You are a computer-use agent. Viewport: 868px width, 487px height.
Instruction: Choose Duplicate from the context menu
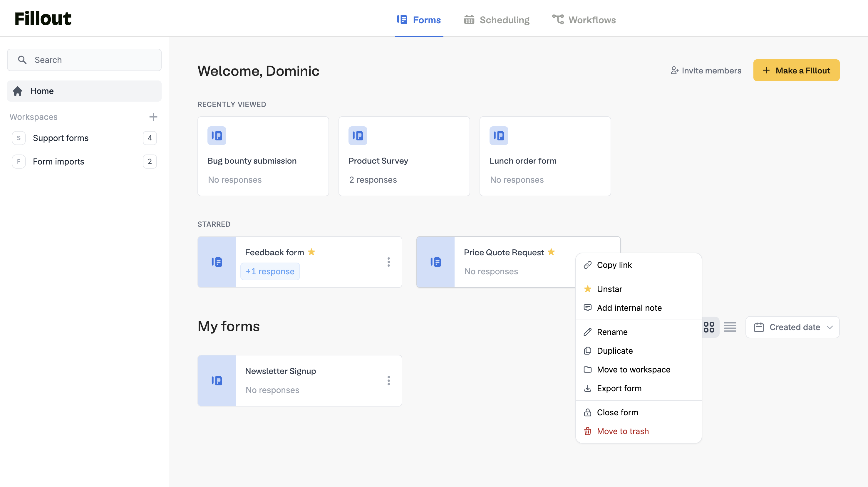click(615, 351)
